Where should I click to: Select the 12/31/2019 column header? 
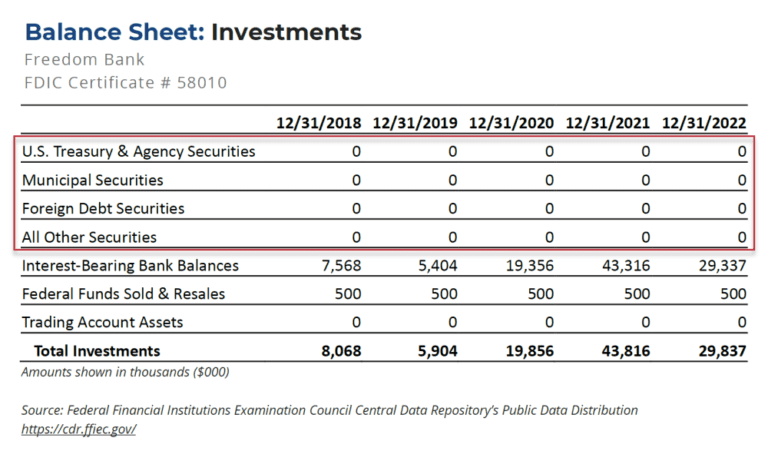415,123
